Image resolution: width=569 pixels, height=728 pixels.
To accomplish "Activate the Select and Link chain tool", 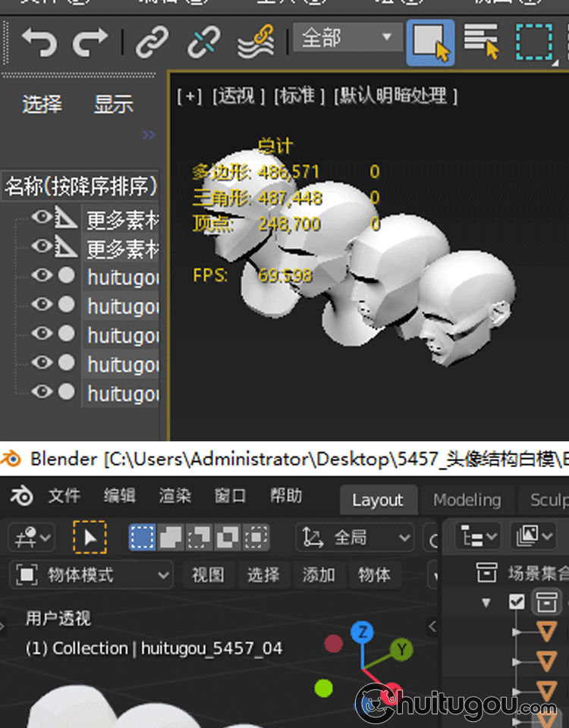I will 152,42.
